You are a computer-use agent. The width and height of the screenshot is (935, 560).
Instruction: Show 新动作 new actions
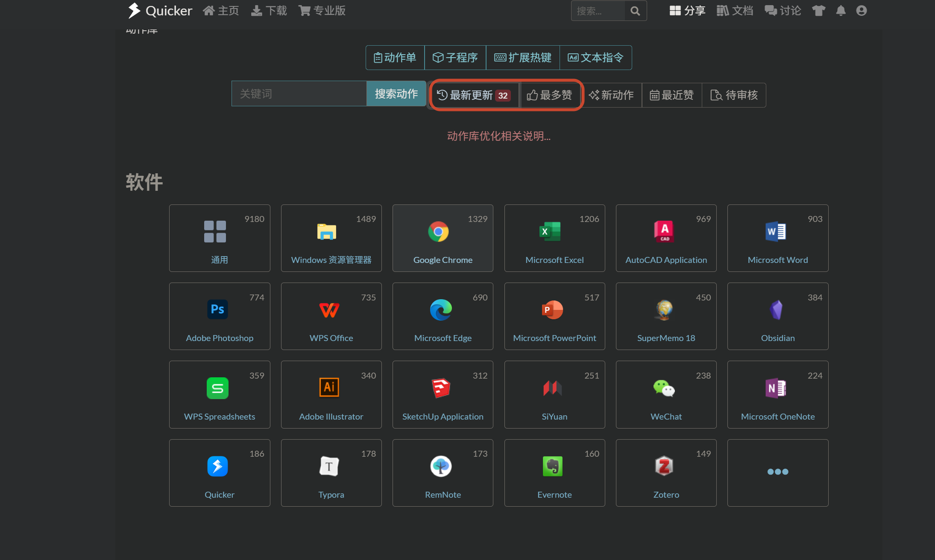pos(611,95)
